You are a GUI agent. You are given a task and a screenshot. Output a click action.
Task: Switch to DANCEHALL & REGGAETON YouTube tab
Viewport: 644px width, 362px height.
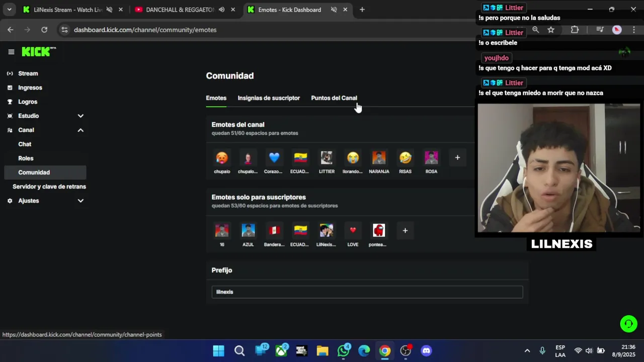[x=180, y=10]
